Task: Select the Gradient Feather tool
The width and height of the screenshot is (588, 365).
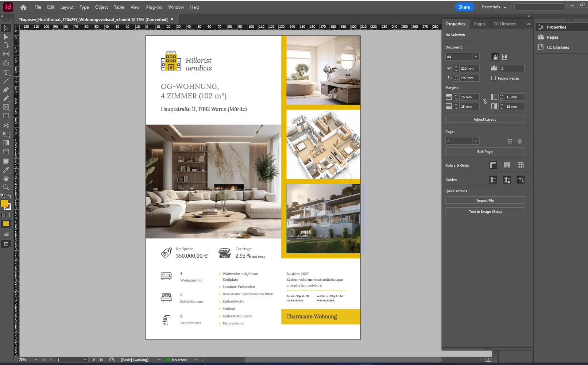Action: coord(6,151)
